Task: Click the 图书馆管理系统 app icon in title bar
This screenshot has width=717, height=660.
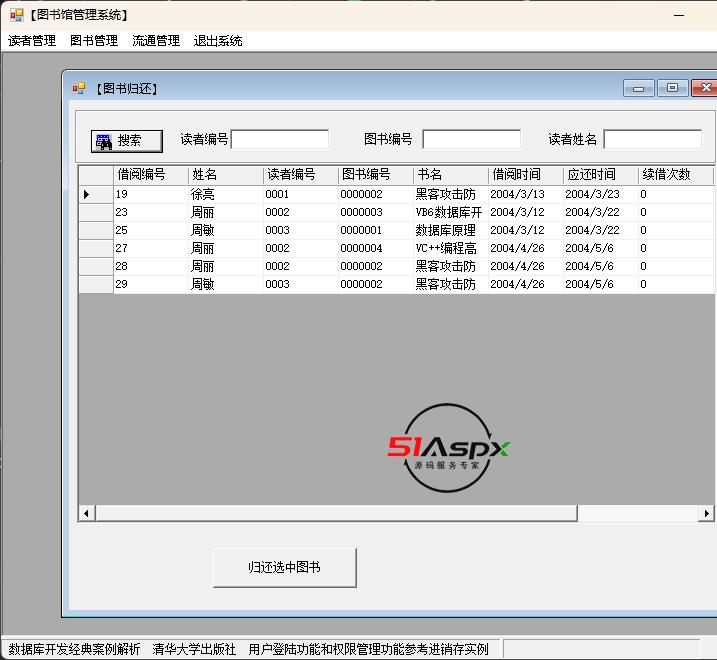Action: tap(16, 15)
